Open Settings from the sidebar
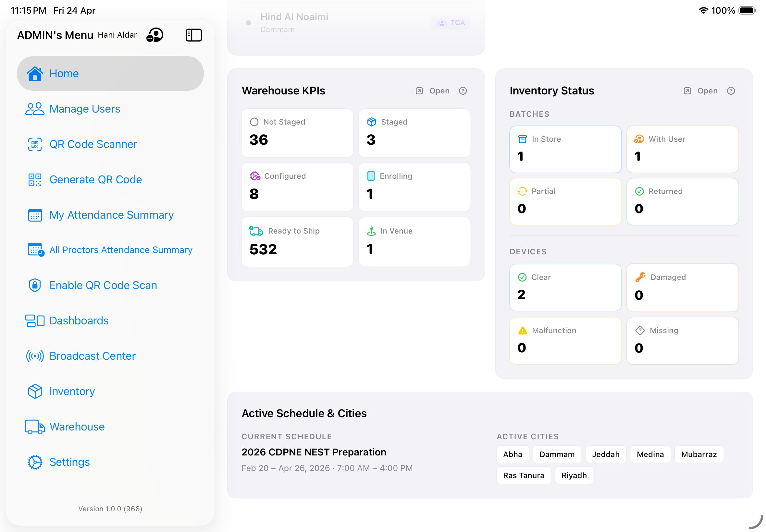This screenshot has width=766, height=532. tap(70, 462)
